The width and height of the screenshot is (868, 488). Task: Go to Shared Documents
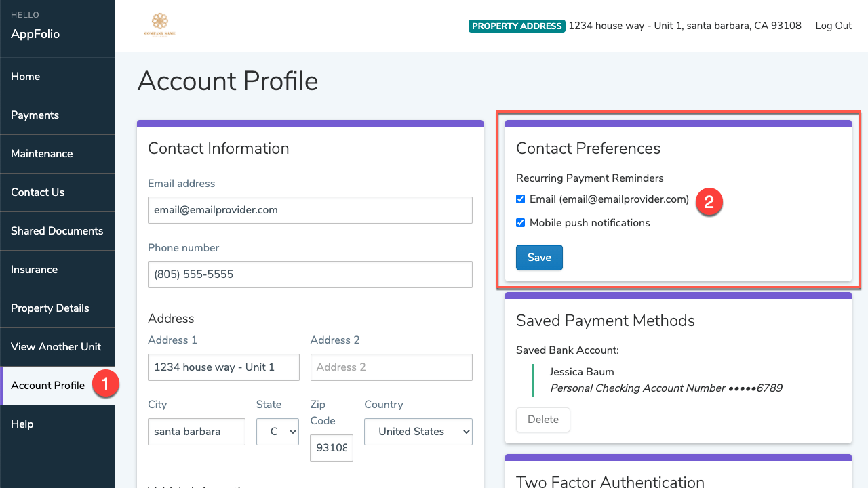click(57, 231)
